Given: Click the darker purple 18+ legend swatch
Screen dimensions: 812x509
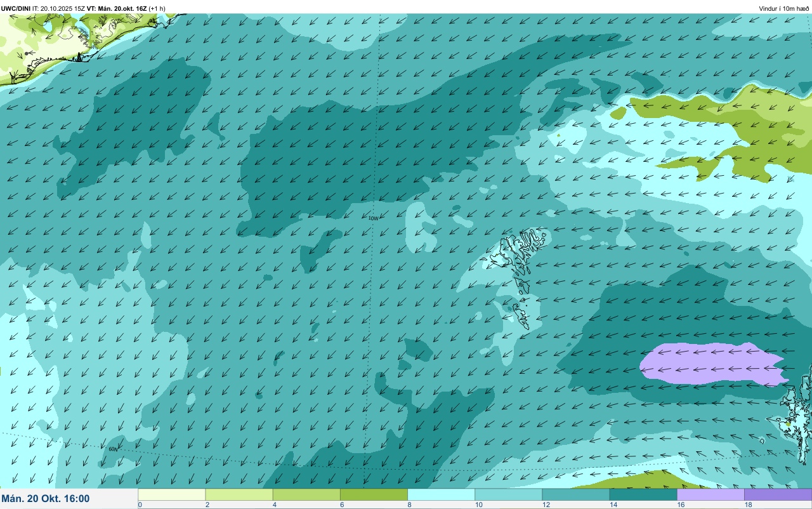Looking at the screenshot, I should pos(778,494).
